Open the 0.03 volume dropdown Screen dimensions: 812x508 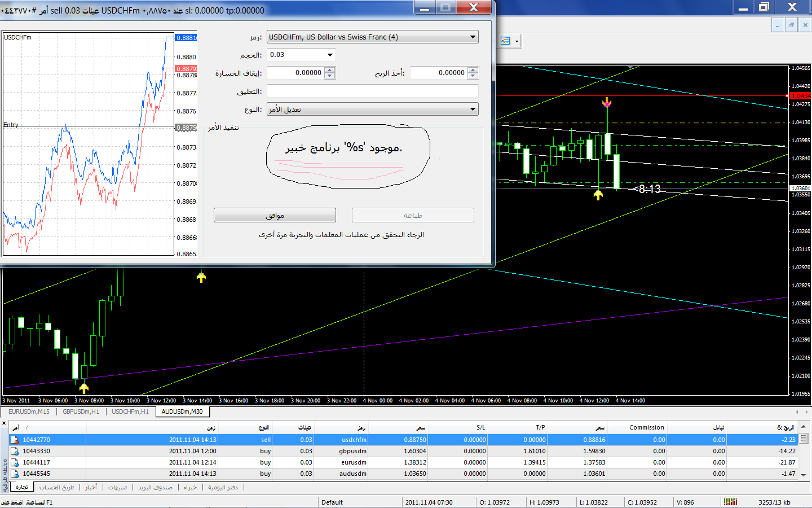(330, 55)
